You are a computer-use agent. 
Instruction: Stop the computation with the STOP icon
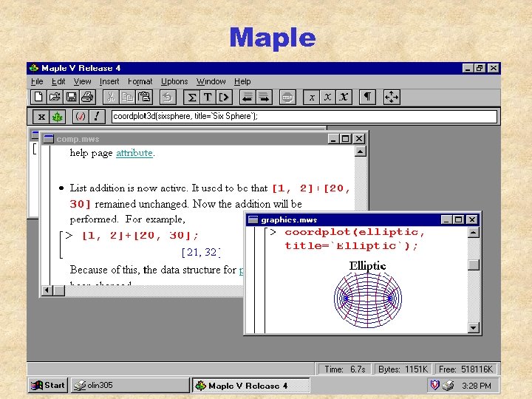pyautogui.click(x=287, y=97)
